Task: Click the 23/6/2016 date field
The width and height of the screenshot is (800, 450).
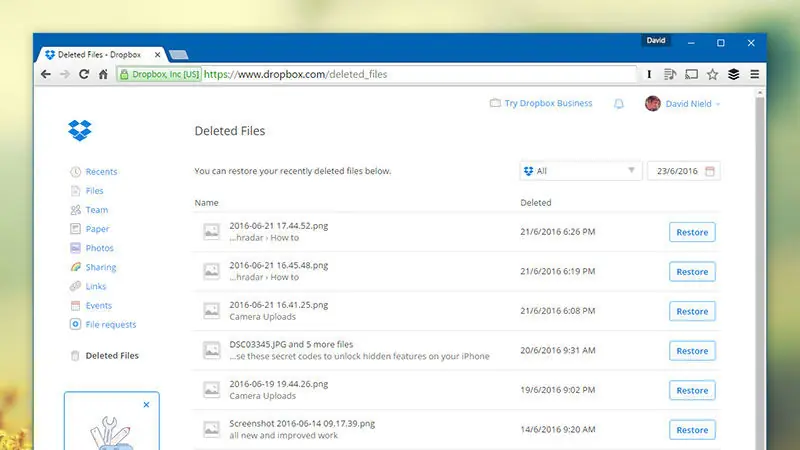Action: (x=684, y=171)
